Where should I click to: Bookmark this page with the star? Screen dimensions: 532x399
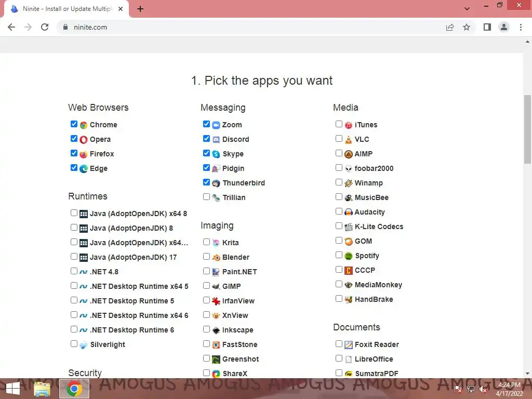pos(467,27)
